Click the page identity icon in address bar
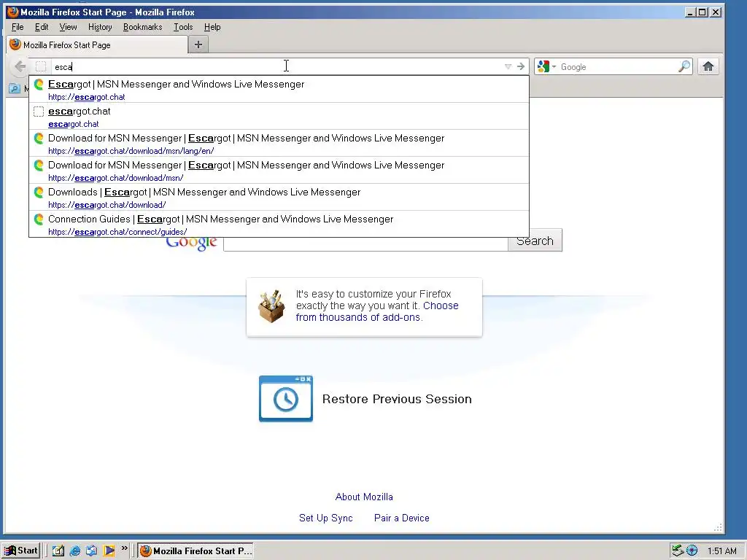The width and height of the screenshot is (747, 560). click(41, 66)
